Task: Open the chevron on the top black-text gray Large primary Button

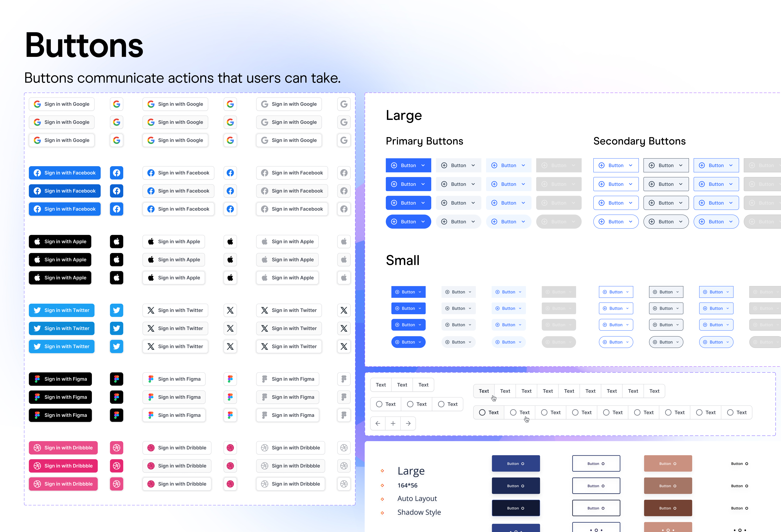Action: [x=473, y=165]
